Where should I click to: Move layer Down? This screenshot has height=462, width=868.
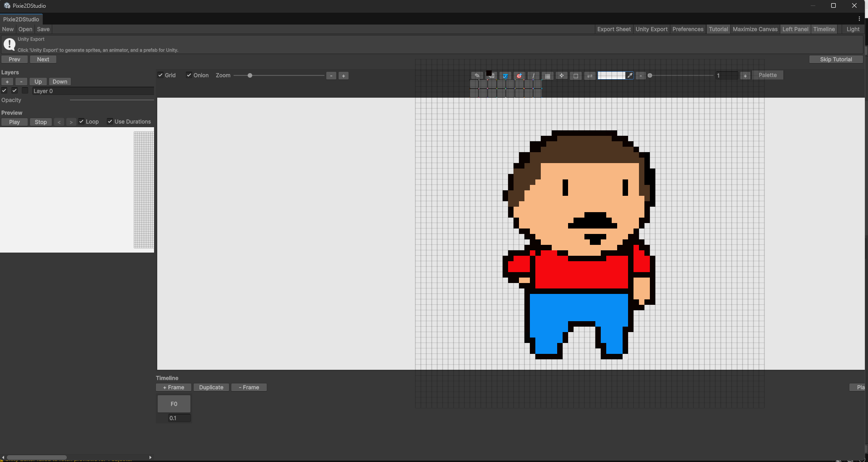pos(60,82)
